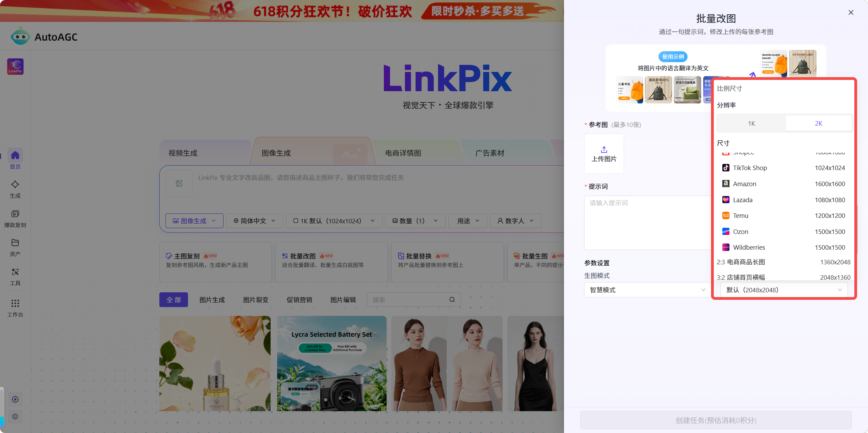Switch resolution to 2K
The width and height of the screenshot is (868, 433).
819,123
